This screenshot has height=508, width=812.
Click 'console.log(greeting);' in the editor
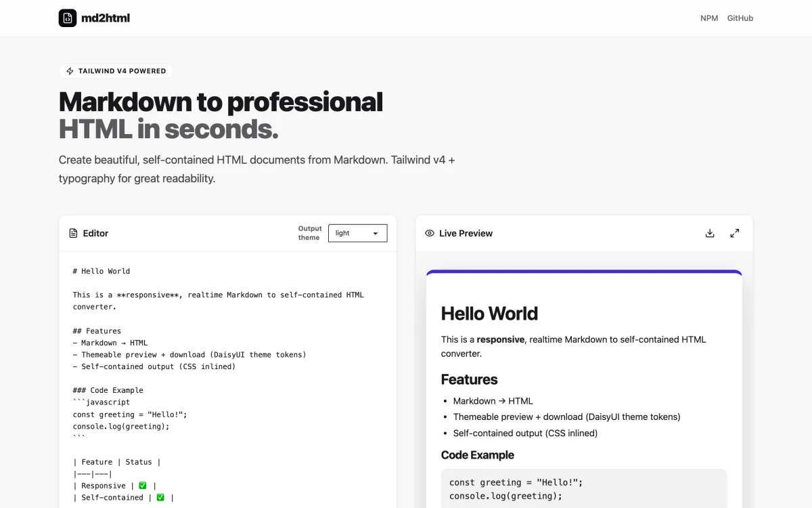point(121,426)
